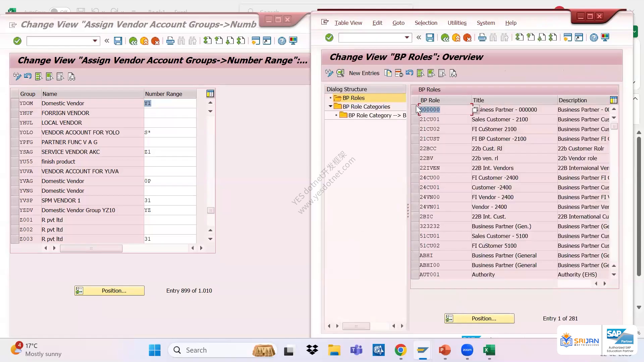
Task: Select row selector for 21CU01 BP role
Action: pos(415,119)
